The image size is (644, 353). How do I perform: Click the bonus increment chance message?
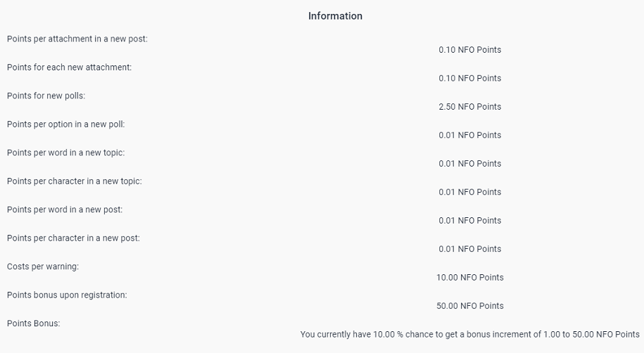470,335
